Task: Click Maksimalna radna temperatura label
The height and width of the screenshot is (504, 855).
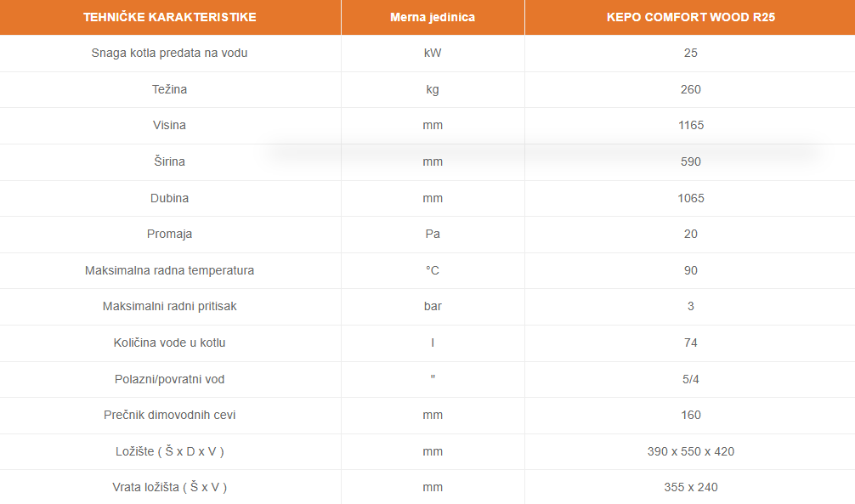Action: [170, 270]
